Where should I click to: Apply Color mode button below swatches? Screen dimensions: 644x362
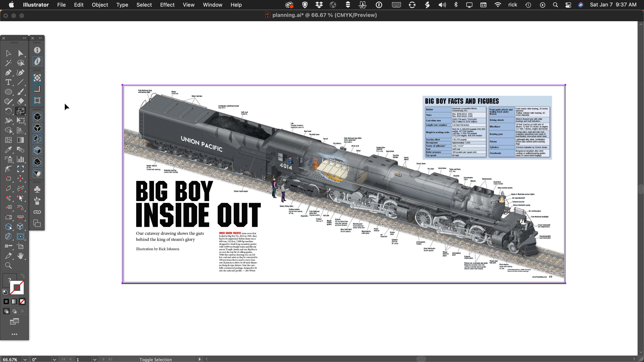click(x=6, y=301)
